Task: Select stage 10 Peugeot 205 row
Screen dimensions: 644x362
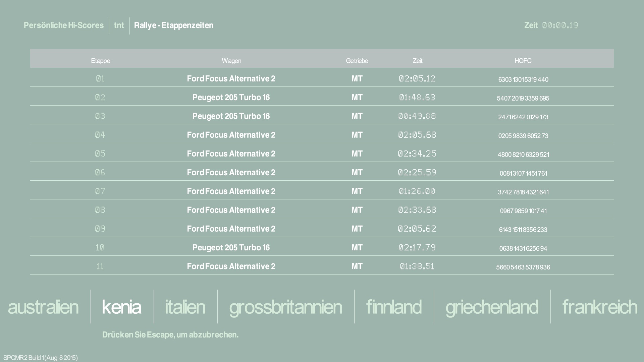Action: [231, 248]
